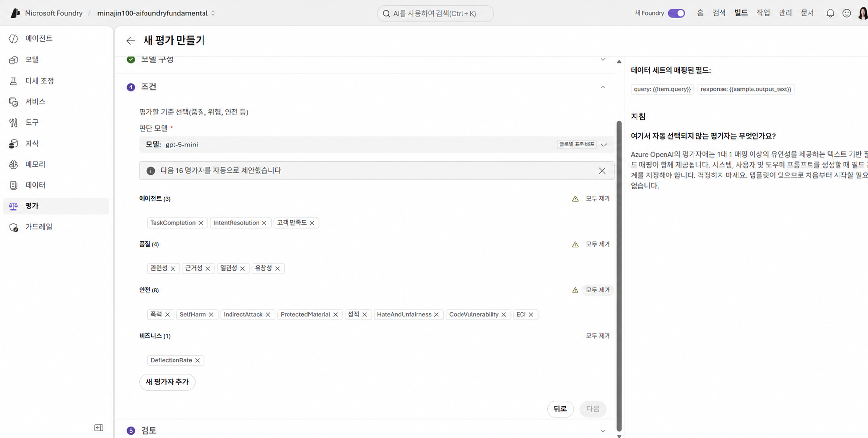Remove the HateAndUnfairness evaluator tag
Screen dimensions: 868x438
tap(436, 315)
